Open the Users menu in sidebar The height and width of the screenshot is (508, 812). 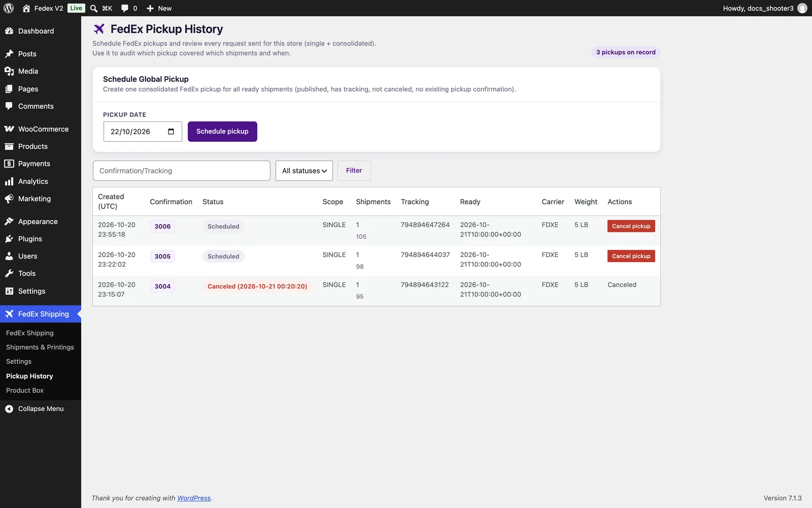click(41, 256)
